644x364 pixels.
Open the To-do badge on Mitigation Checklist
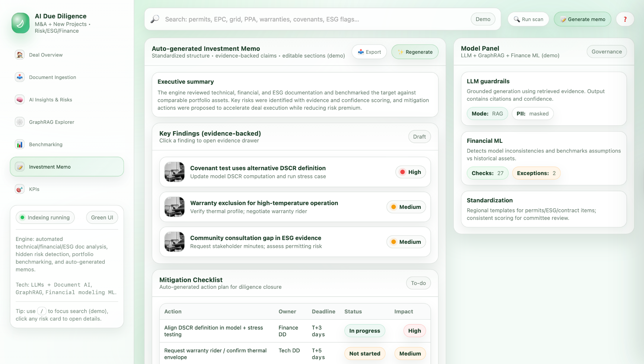[x=418, y=283]
